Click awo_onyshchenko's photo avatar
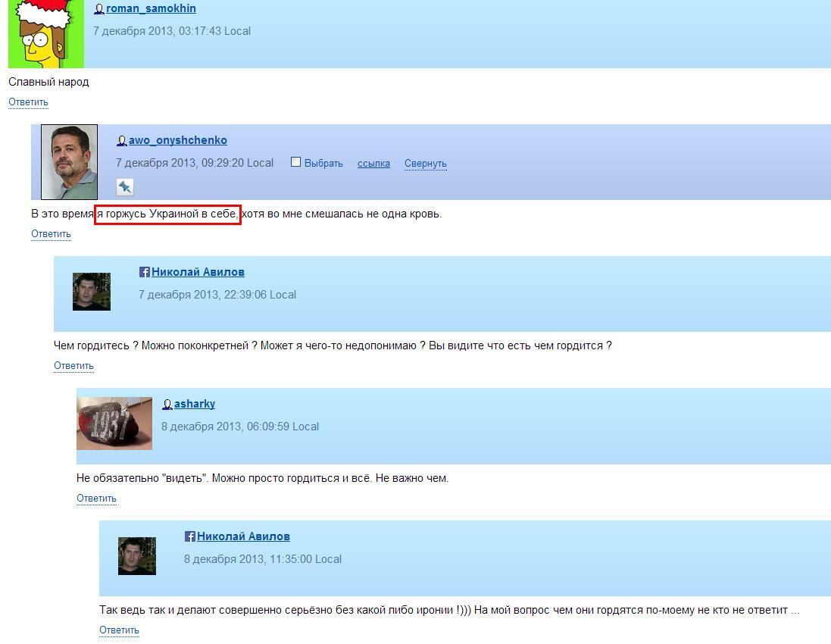The height and width of the screenshot is (644, 831). pos(70,162)
